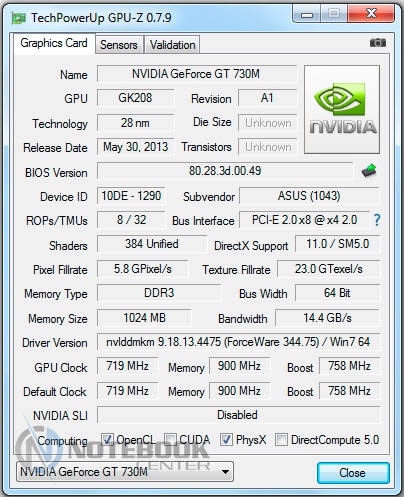Minimize the GPU-Z window
Screen dimensions: 404x497
point(307,14)
